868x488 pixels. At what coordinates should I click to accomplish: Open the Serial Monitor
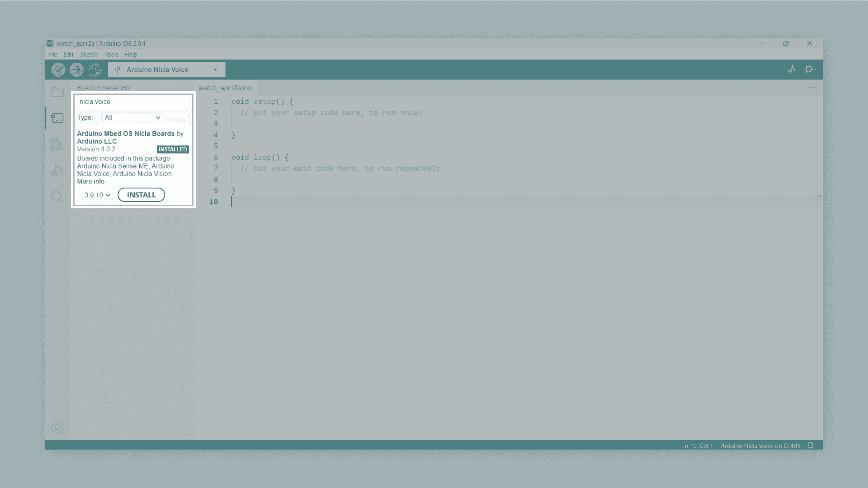point(809,69)
